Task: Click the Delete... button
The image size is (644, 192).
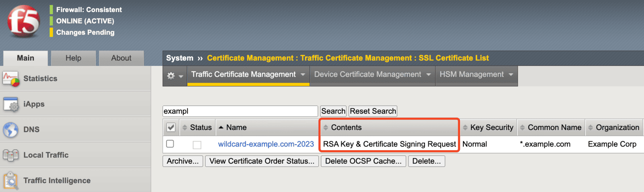Action: click(427, 161)
